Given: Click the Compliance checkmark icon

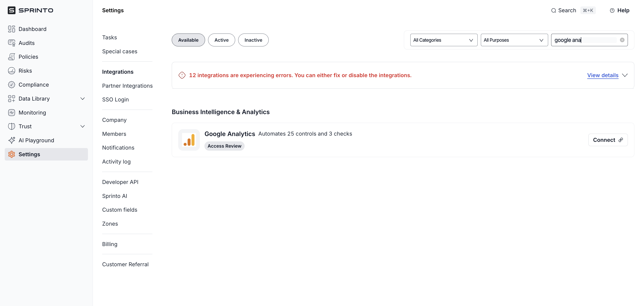Looking at the screenshot, I should [x=12, y=85].
